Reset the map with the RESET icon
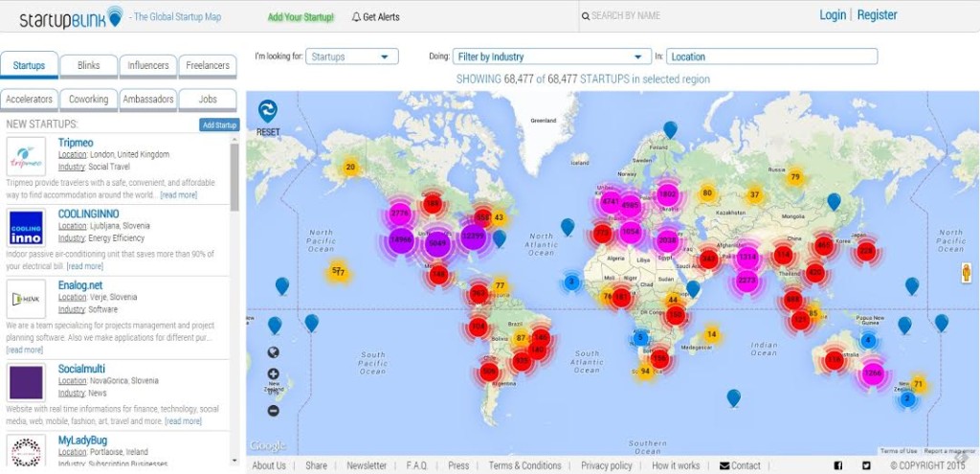 [268, 111]
